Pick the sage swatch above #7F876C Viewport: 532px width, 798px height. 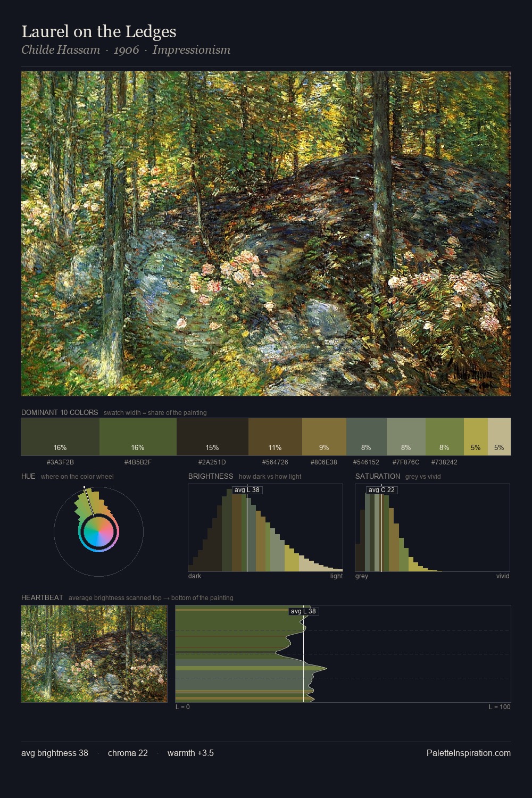point(406,437)
